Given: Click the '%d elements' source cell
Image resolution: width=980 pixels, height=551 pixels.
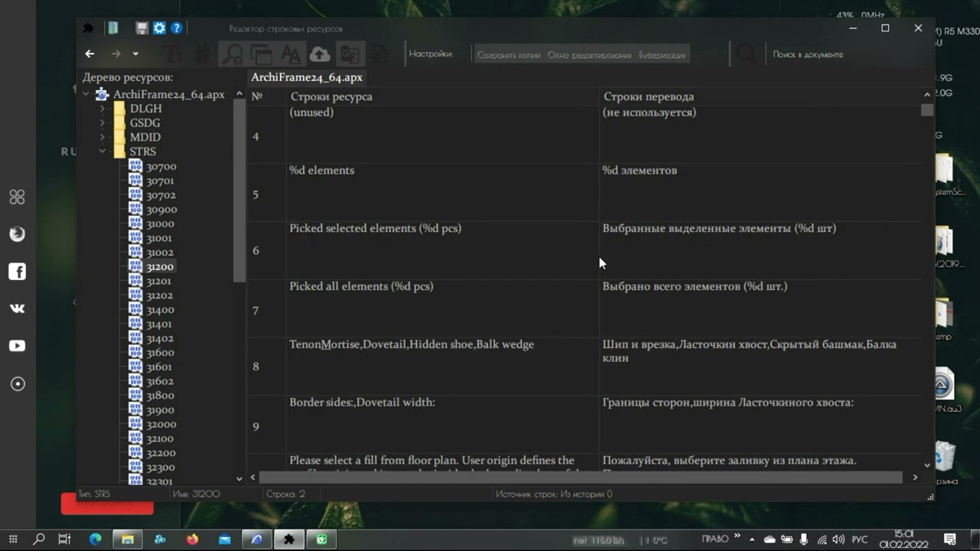Looking at the screenshot, I should point(443,193).
